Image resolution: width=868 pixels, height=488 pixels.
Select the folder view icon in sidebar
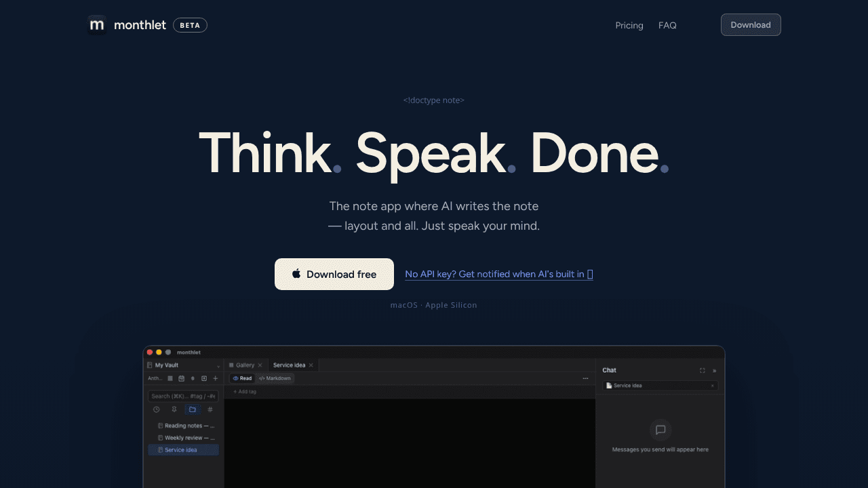tap(193, 409)
